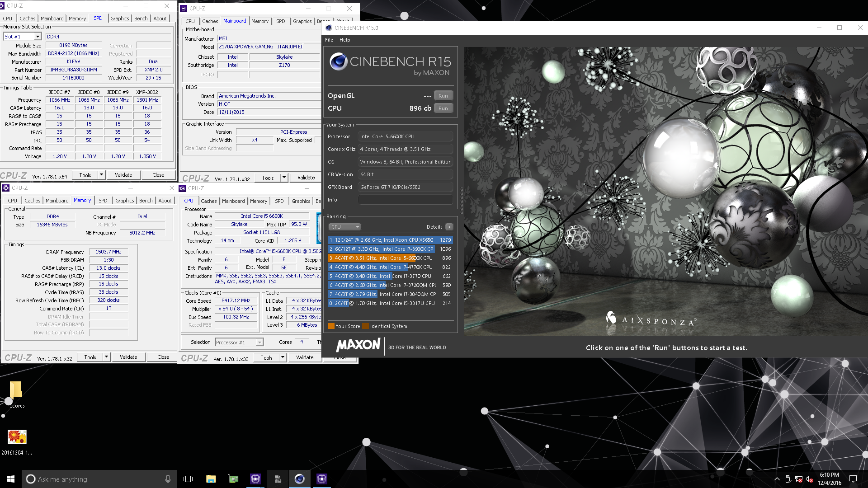Open Task View from the taskbar
The width and height of the screenshot is (868, 488).
click(188, 479)
